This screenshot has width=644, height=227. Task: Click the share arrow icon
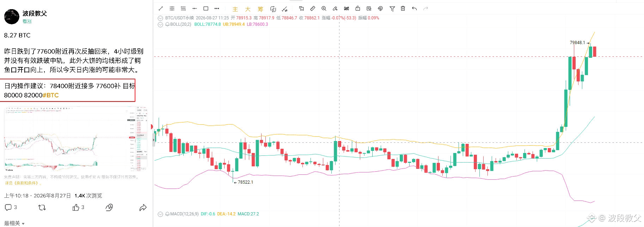(x=143, y=208)
